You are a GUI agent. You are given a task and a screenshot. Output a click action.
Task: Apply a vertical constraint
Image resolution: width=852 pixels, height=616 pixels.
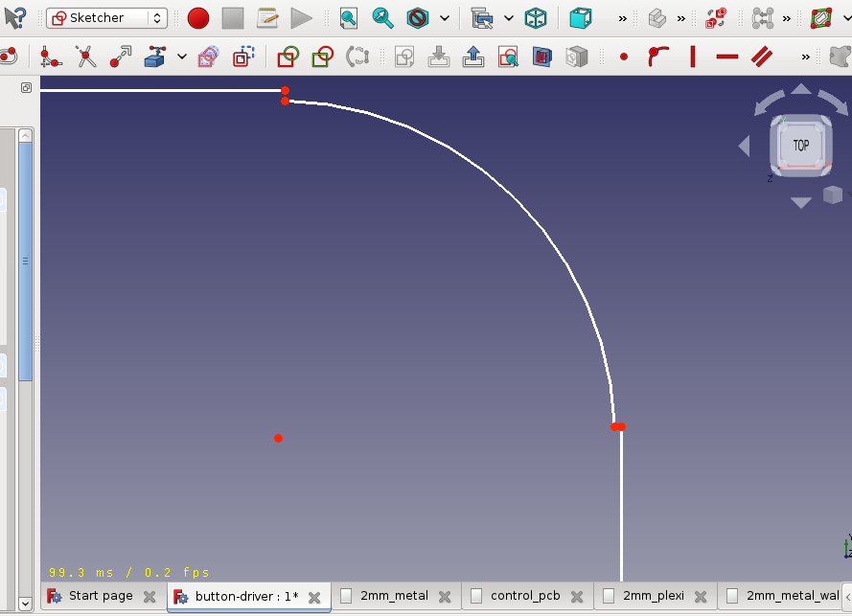pos(691,57)
